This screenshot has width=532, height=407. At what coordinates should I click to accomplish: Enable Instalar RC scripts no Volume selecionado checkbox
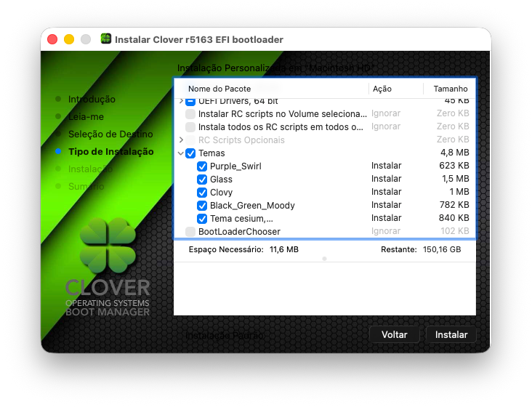click(190, 114)
